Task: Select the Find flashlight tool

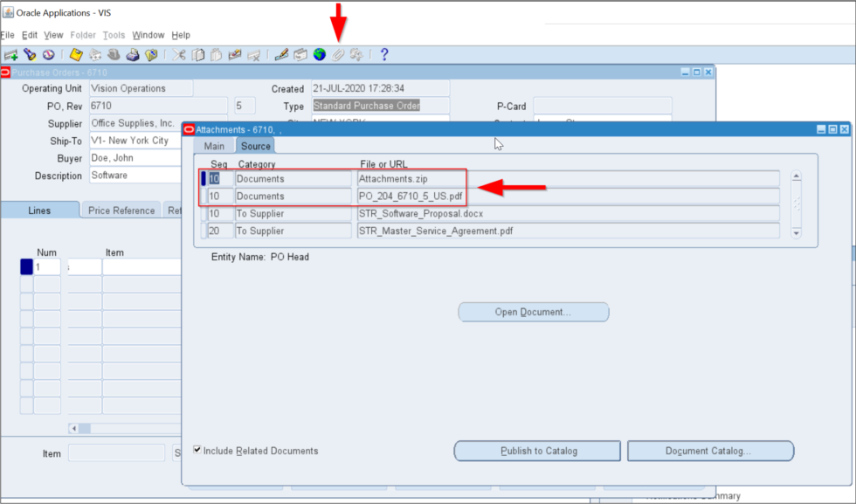Action: point(29,54)
